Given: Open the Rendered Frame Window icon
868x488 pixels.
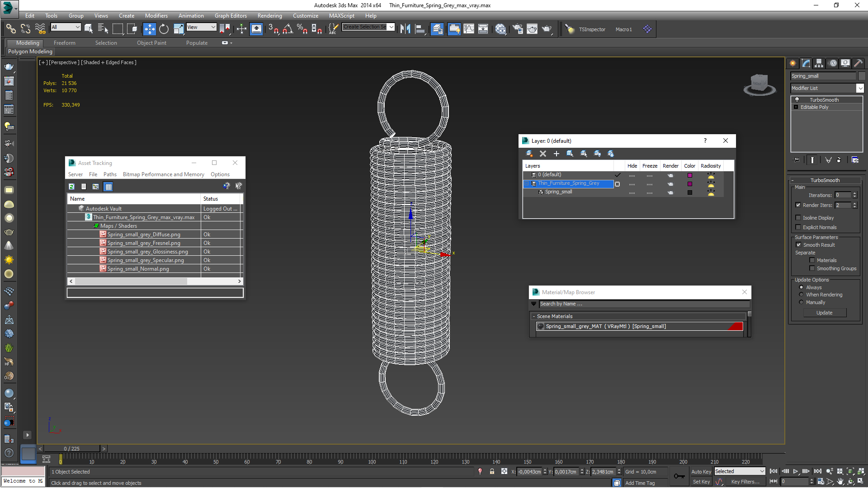Looking at the screenshot, I should (532, 29).
